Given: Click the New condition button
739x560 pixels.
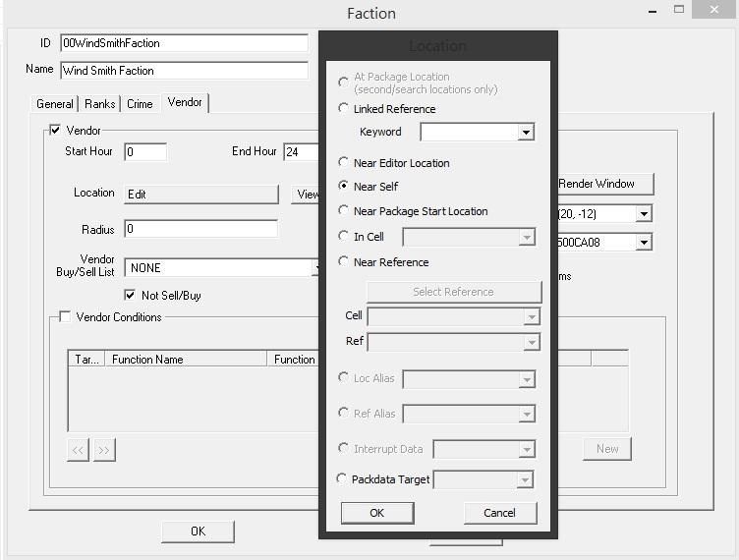Looking at the screenshot, I should coord(607,449).
